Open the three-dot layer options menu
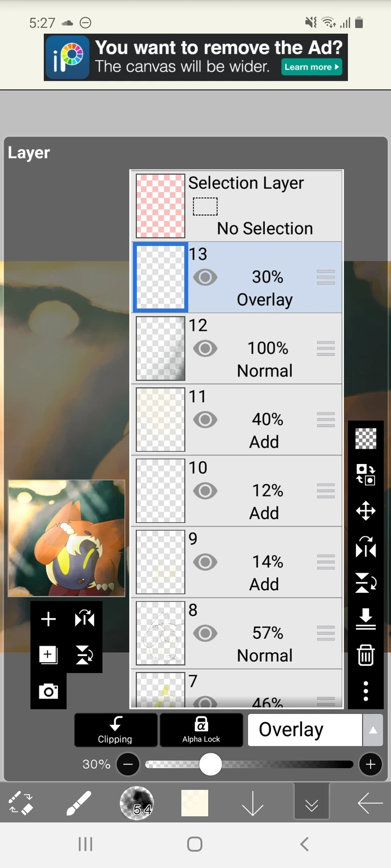 point(366,691)
